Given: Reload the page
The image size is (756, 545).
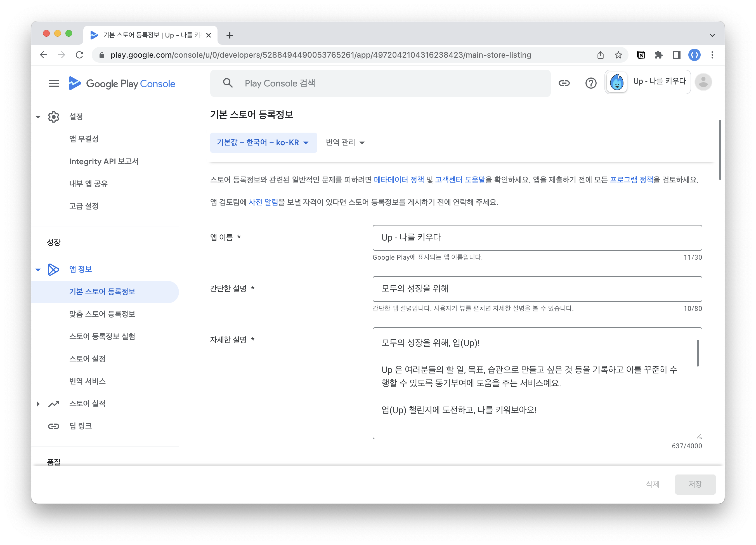Looking at the screenshot, I should 79,55.
